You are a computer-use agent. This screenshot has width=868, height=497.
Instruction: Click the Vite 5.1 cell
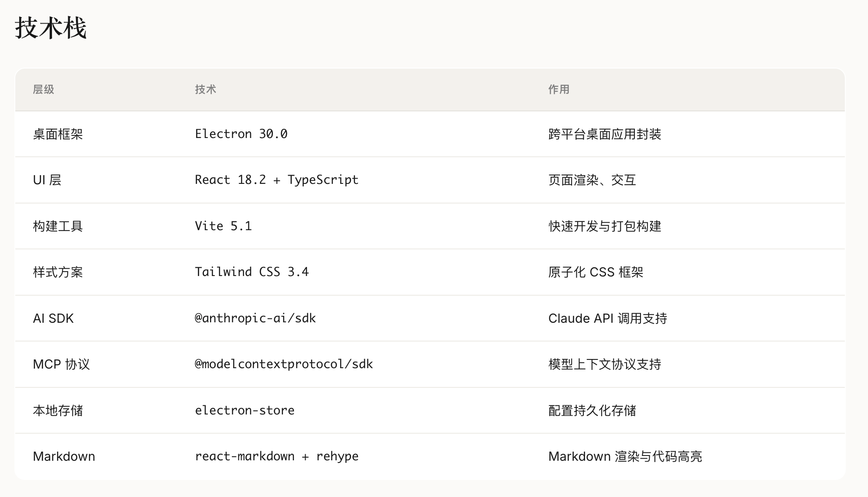[223, 226]
